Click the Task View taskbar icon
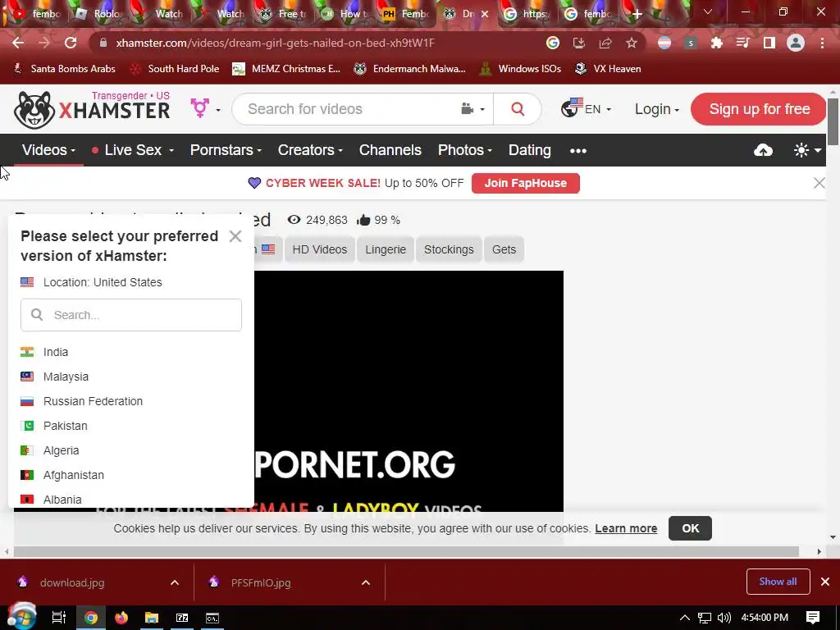Image resolution: width=840 pixels, height=630 pixels. (59, 618)
